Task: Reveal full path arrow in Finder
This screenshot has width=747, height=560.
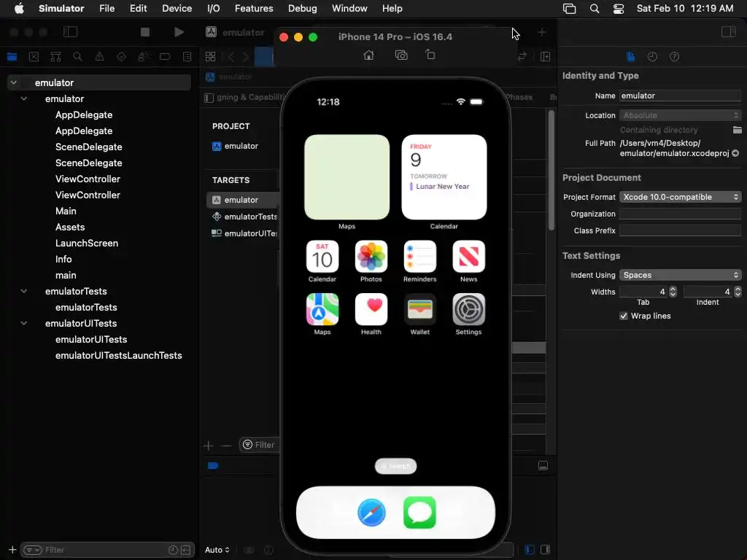Action: pos(735,153)
